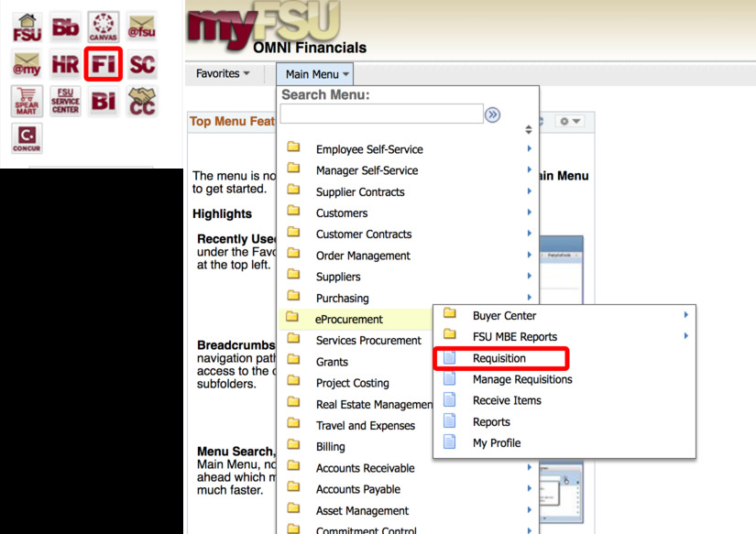Expand Customers submenu arrow
Viewport: 756px width, 534px height.
coord(529,213)
